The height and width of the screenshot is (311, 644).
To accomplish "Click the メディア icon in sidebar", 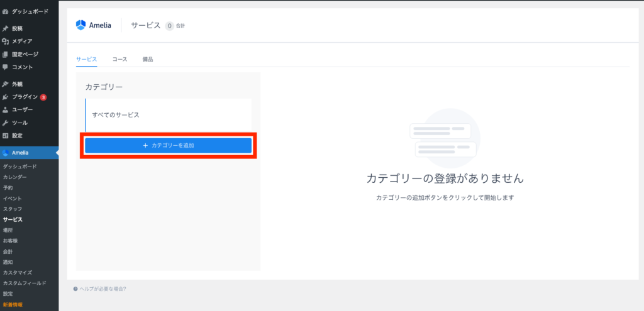I will pyautogui.click(x=6, y=41).
